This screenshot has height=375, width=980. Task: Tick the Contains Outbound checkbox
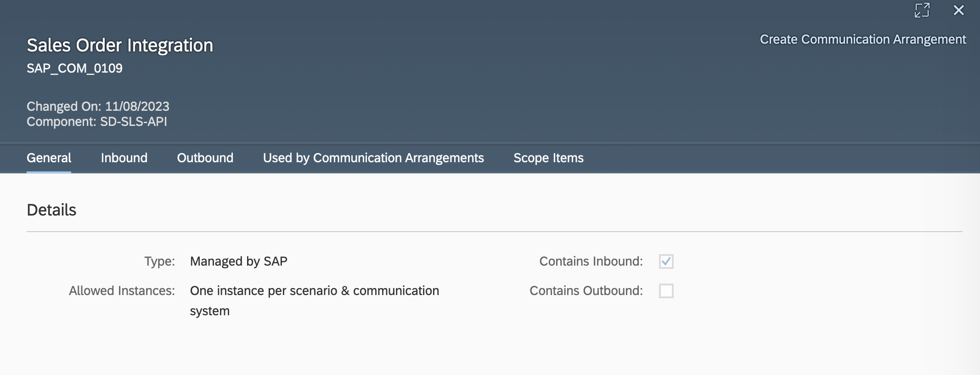click(666, 291)
